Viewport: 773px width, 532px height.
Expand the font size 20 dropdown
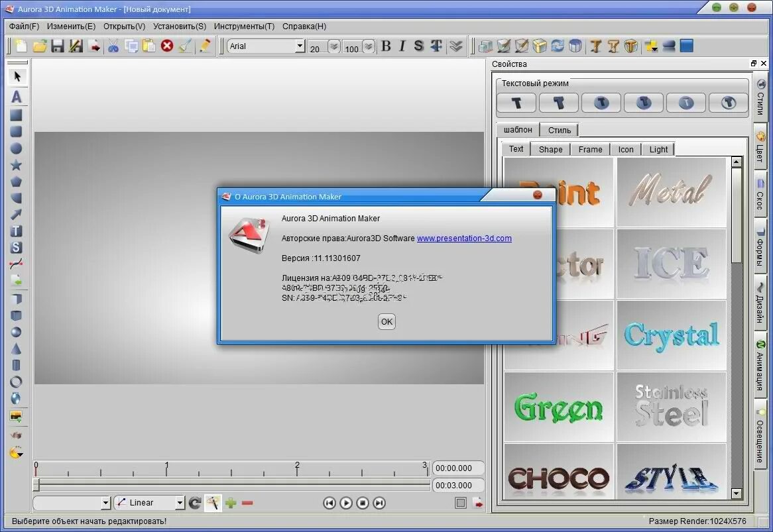click(334, 46)
